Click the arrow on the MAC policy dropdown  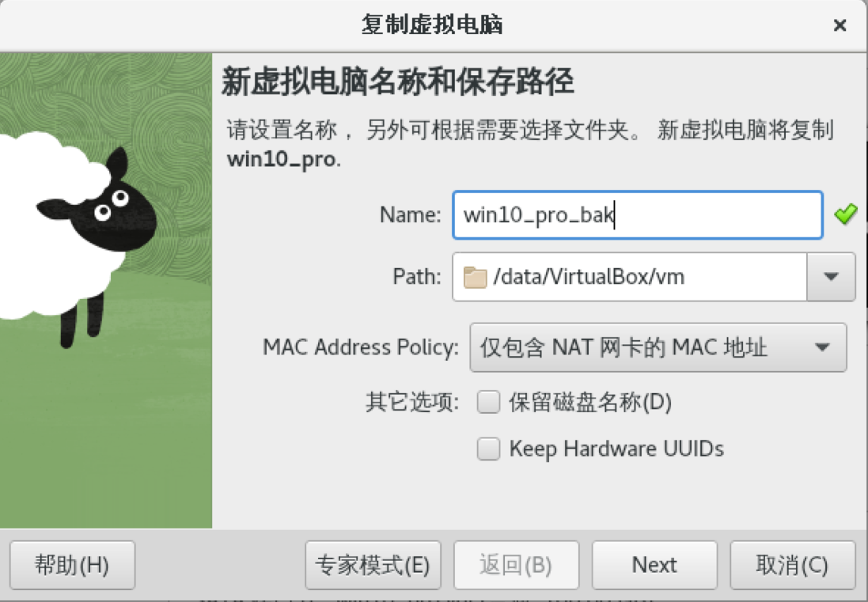(x=823, y=347)
